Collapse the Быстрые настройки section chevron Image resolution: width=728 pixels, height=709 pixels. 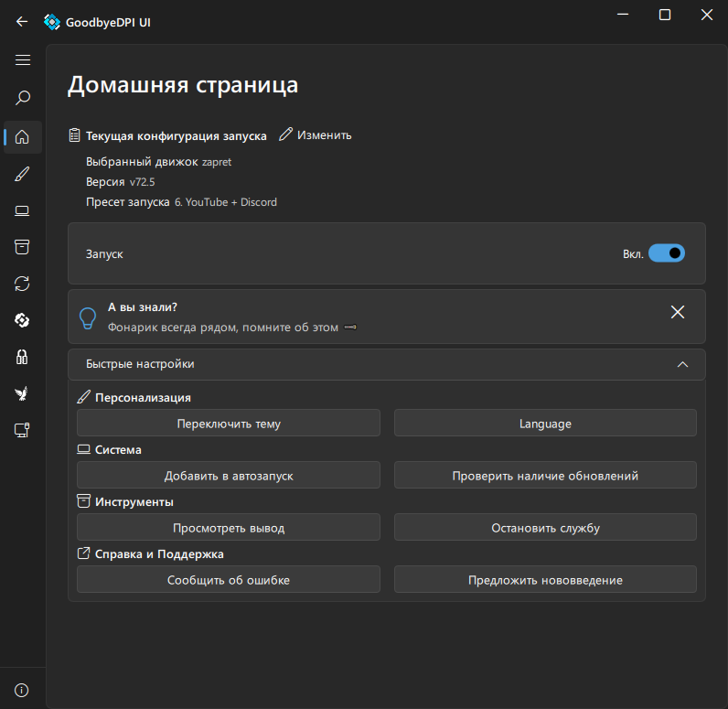click(682, 364)
